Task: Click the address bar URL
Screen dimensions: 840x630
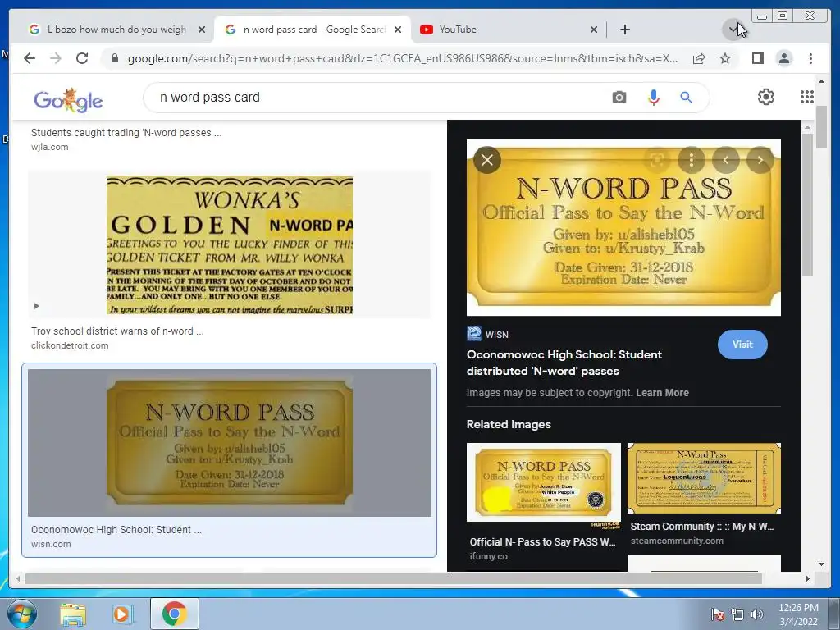Action: tap(403, 58)
